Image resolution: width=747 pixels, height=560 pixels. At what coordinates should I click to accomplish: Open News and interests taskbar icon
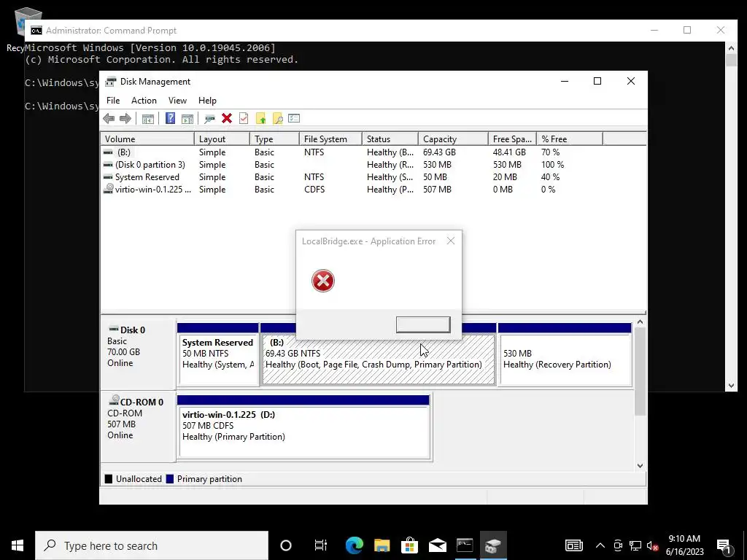(x=573, y=545)
